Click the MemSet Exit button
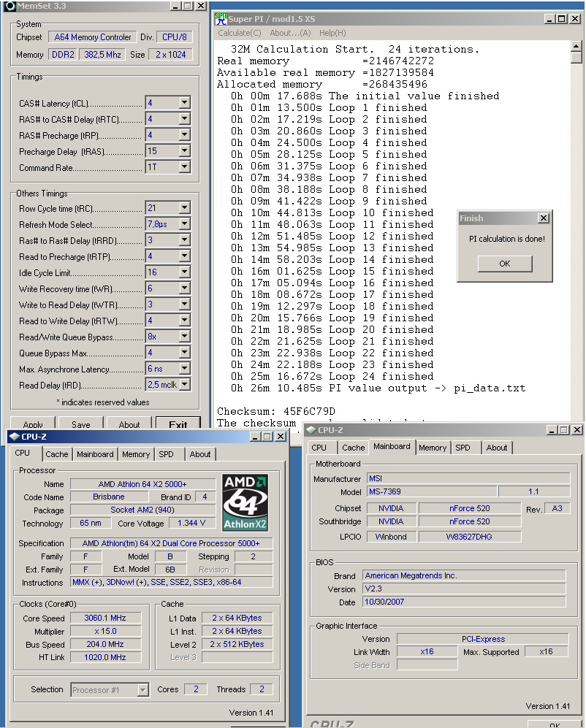 pyautogui.click(x=178, y=424)
